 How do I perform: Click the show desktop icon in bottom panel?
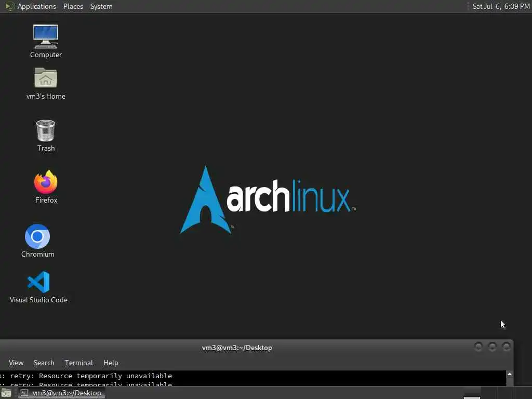6,393
